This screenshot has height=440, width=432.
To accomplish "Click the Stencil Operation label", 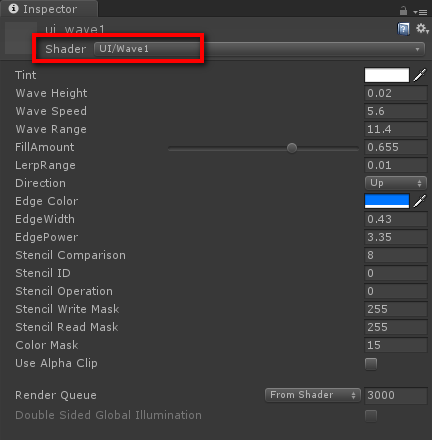I will pyautogui.click(x=64, y=291).
